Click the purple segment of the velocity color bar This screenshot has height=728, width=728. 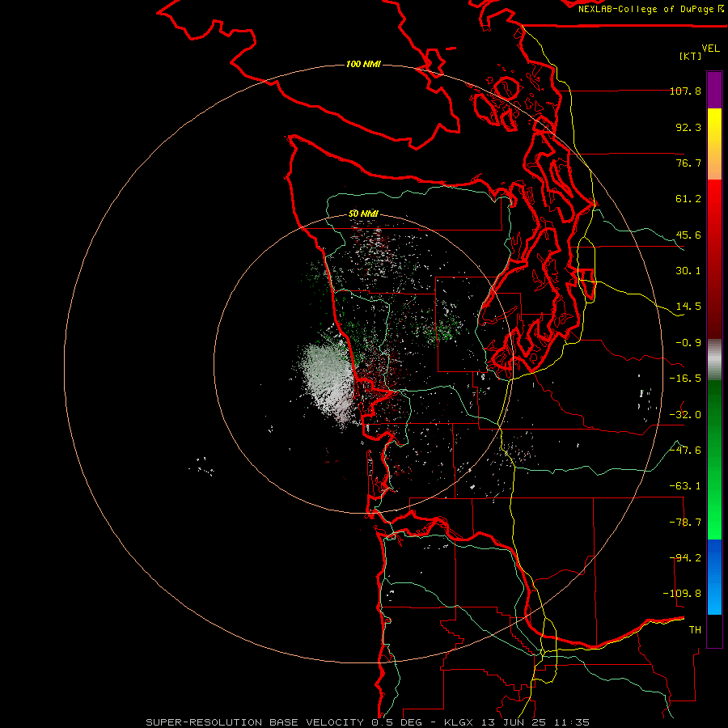point(714,90)
